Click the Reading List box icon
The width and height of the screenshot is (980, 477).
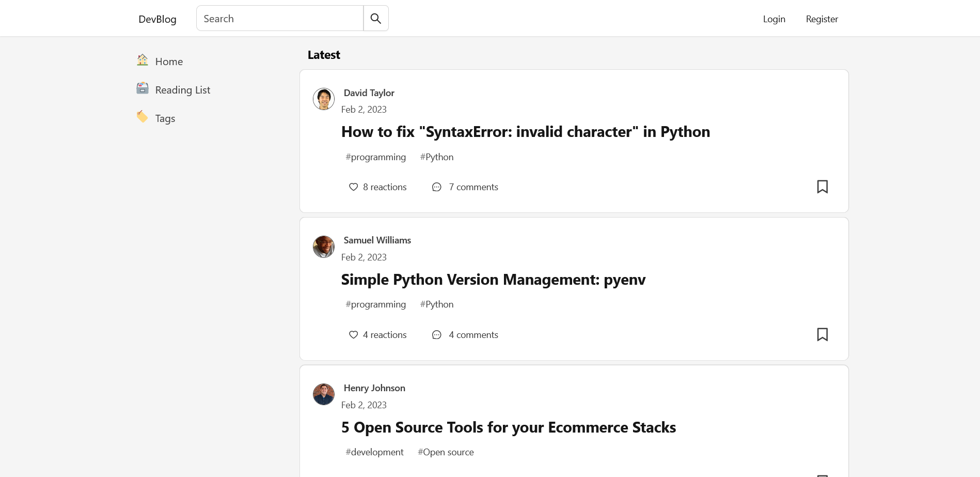pos(143,88)
